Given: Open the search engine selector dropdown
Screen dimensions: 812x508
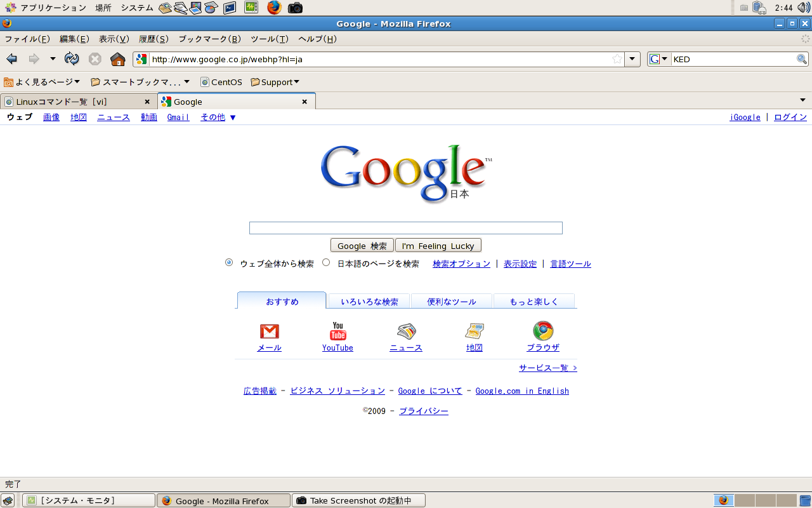Looking at the screenshot, I should pyautogui.click(x=659, y=59).
